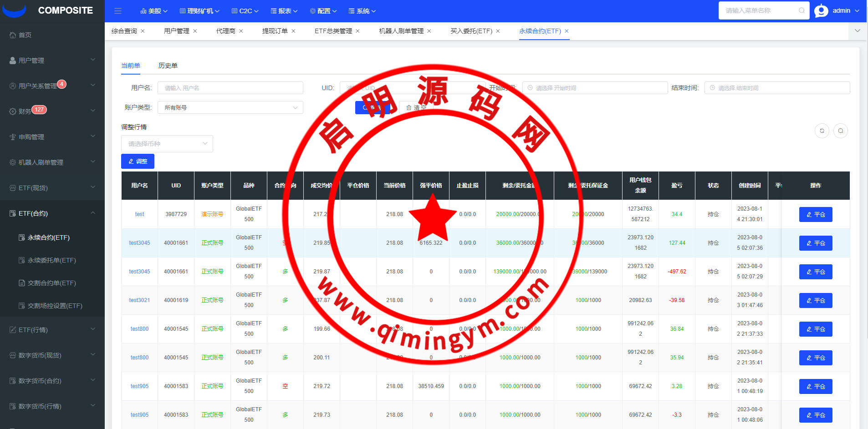The image size is (868, 429).
Task: Switch to the 历史单 tab
Action: pos(168,66)
